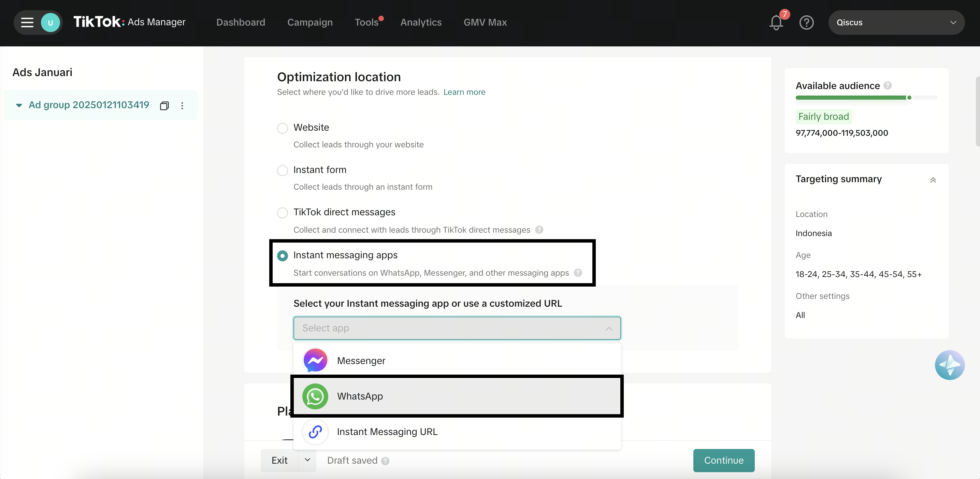This screenshot has height=479, width=980.
Task: Go to the Analytics tab
Action: [x=421, y=23]
